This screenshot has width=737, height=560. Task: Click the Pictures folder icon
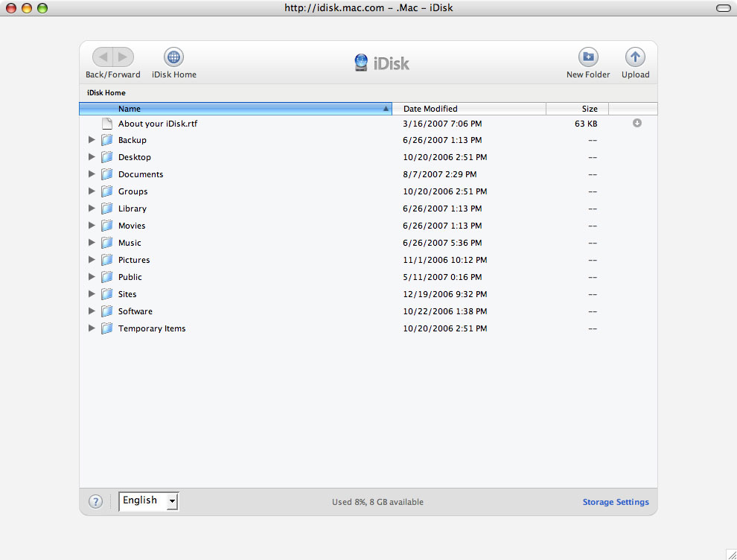click(x=107, y=260)
